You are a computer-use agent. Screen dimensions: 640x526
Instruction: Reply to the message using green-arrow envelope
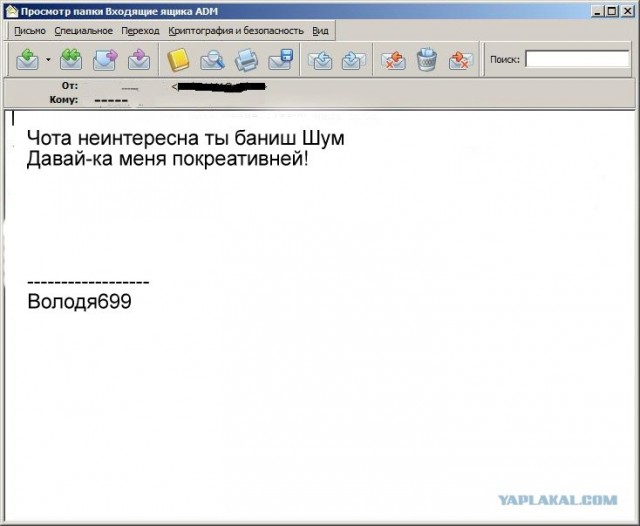pyautogui.click(x=27, y=60)
